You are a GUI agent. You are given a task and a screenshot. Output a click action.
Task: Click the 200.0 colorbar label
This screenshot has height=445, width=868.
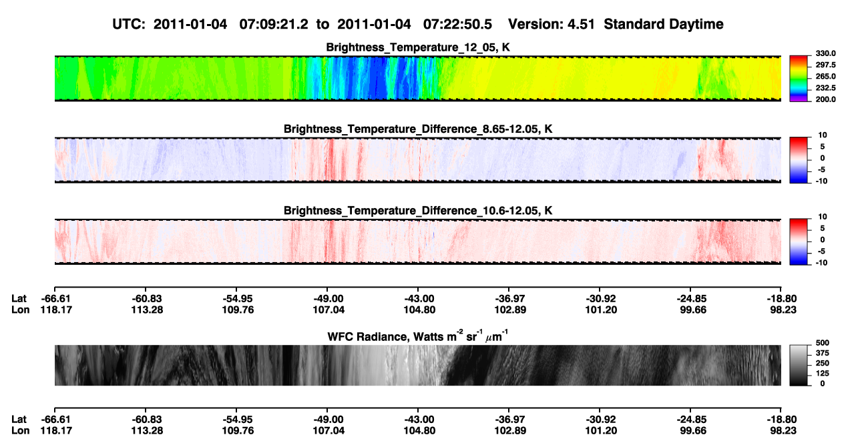coord(825,99)
